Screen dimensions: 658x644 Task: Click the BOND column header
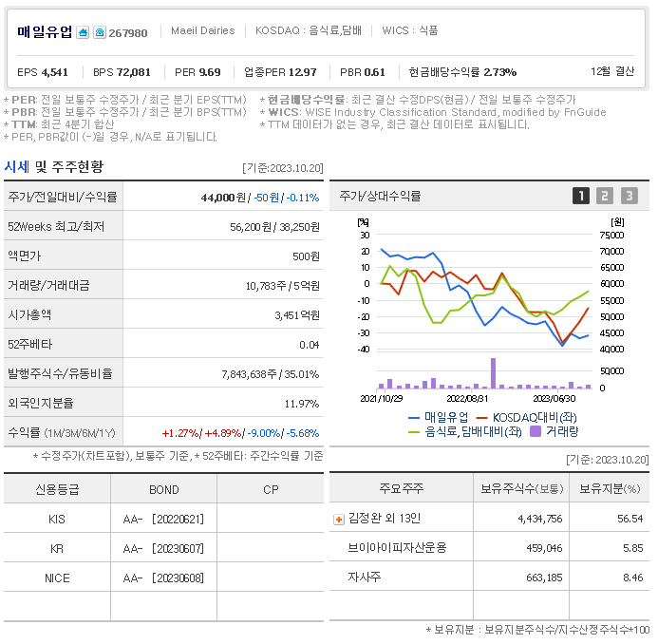coord(164,489)
